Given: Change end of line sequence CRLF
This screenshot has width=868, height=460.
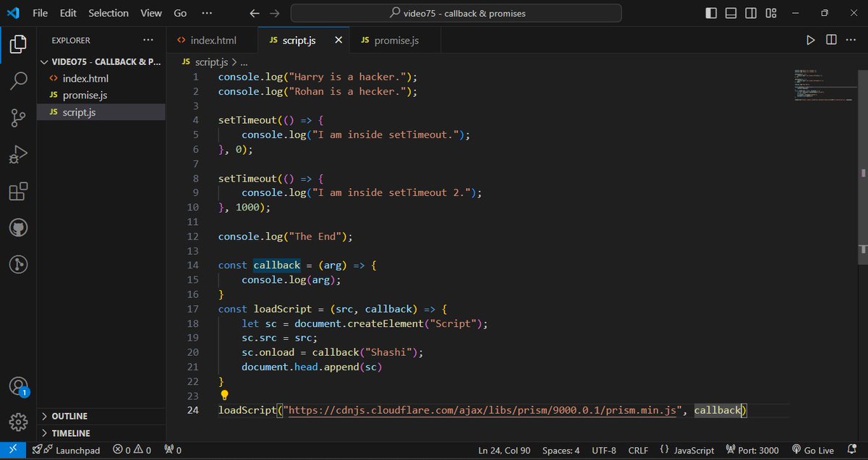Looking at the screenshot, I should (638, 450).
